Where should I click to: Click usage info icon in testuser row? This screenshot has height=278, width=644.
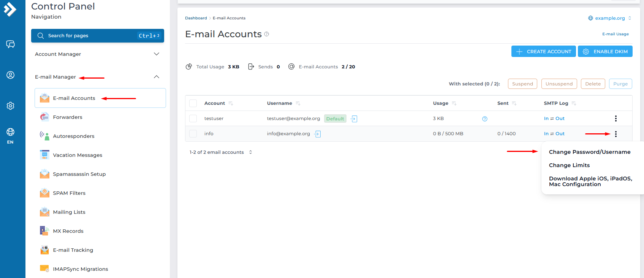[x=484, y=119]
